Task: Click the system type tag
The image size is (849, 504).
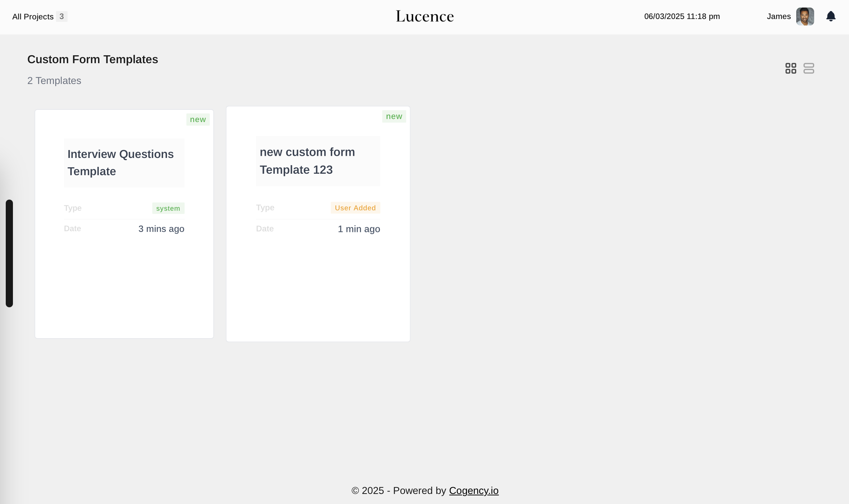Action: (168, 208)
